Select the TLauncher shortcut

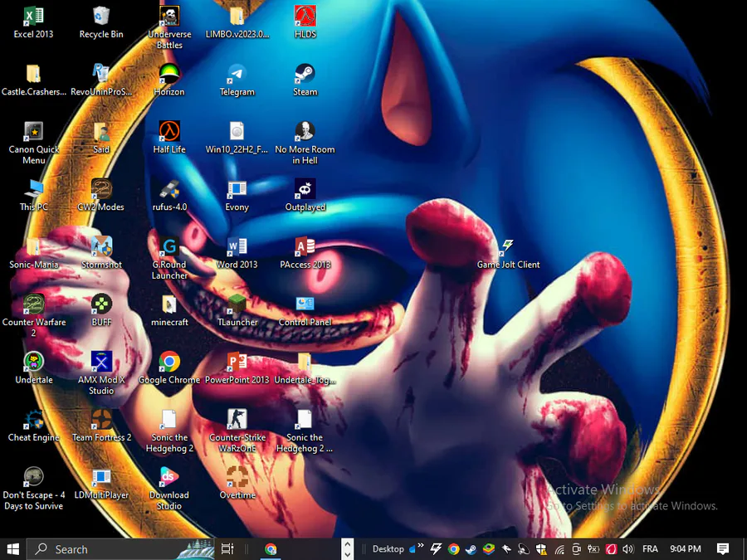pyautogui.click(x=237, y=311)
